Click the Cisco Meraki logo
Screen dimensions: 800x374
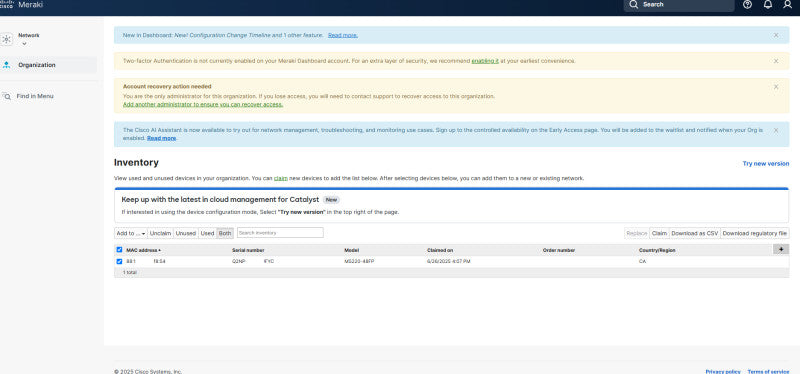(22, 5)
